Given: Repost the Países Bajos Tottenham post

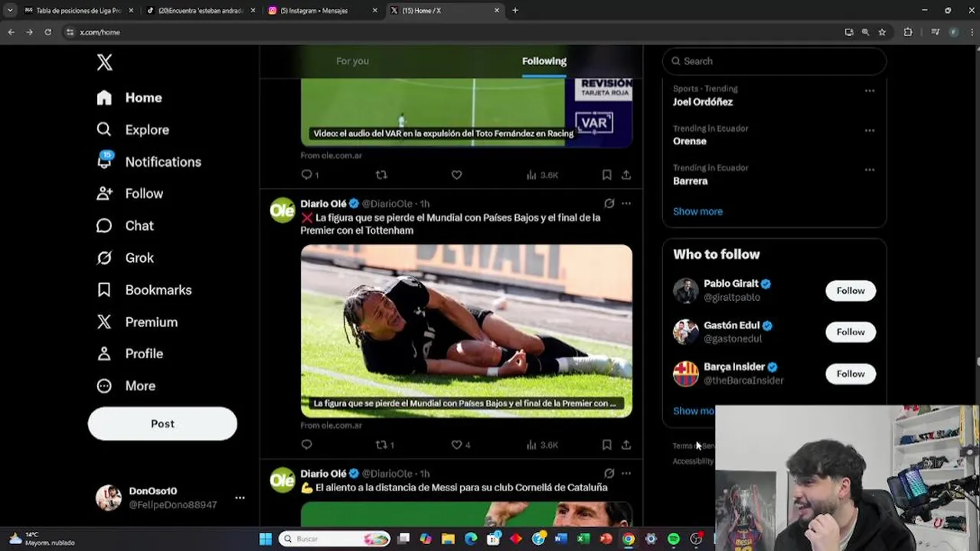Looking at the screenshot, I should click(384, 445).
